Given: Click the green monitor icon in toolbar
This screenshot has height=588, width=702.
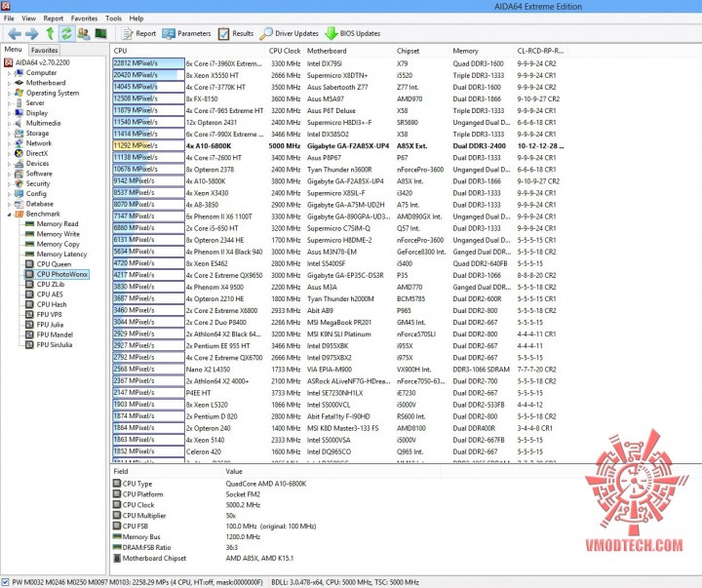Looking at the screenshot, I should click(x=100, y=33).
